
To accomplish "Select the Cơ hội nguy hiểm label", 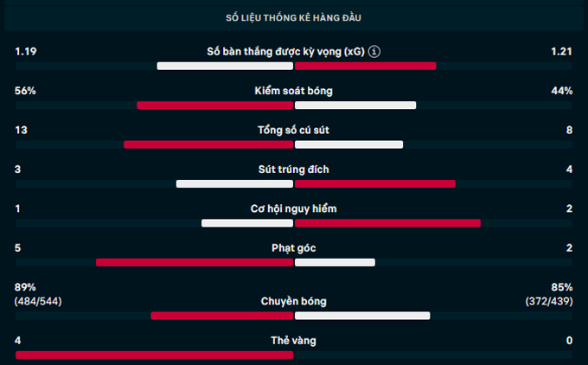I will coord(294,208).
